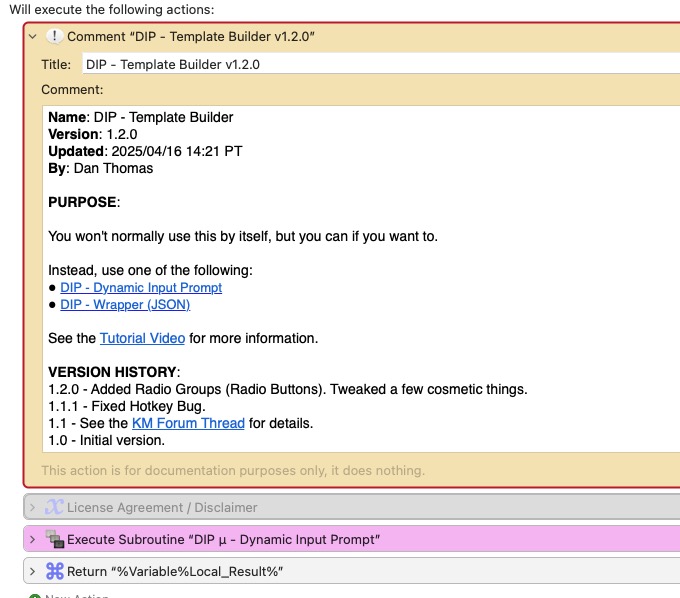This screenshot has width=680, height=598.
Task: Click the Comment action exclamation icon
Action: click(54, 36)
